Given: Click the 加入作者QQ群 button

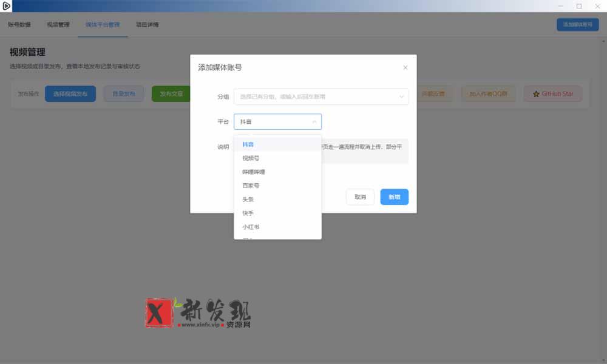Looking at the screenshot, I should coord(488,94).
